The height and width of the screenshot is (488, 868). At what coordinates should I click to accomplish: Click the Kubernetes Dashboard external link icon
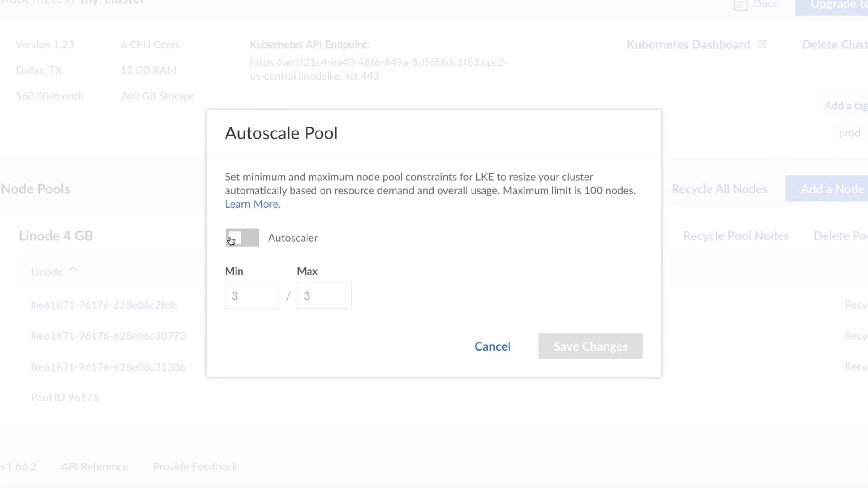762,44
